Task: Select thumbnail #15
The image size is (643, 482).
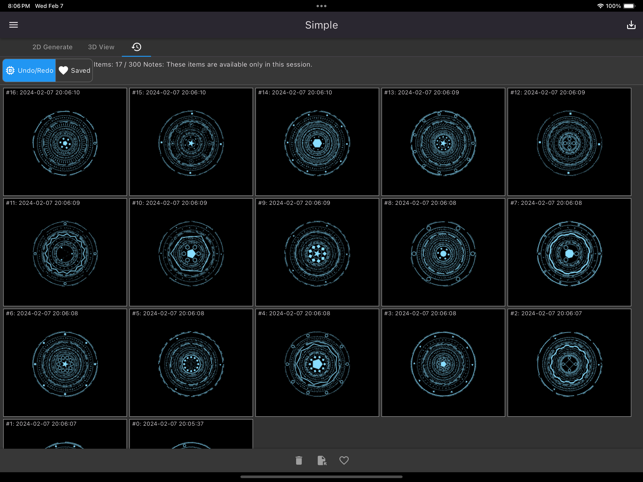Action: pyautogui.click(x=191, y=142)
